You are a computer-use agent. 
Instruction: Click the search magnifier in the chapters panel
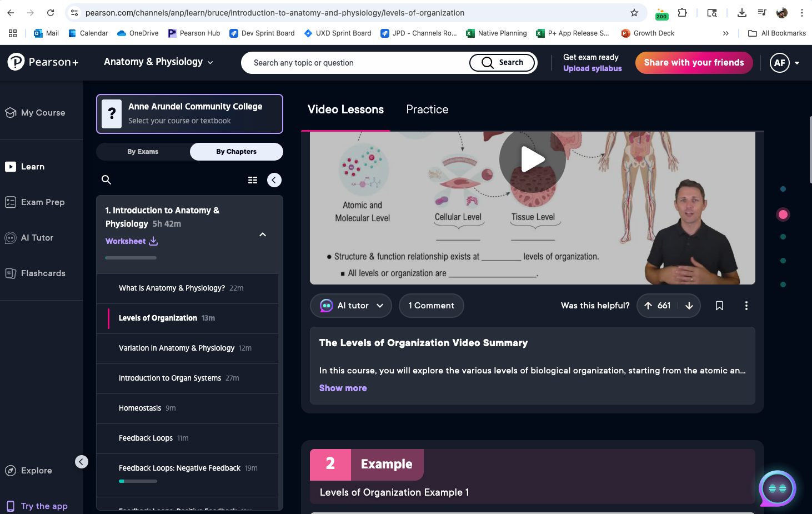[106, 179]
